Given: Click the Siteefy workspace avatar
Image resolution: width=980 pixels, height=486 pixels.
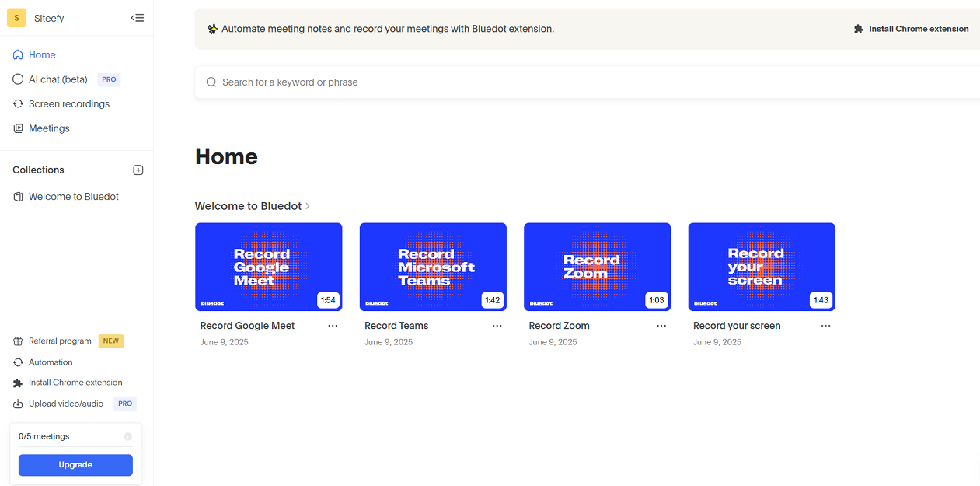Looking at the screenshot, I should (16, 18).
